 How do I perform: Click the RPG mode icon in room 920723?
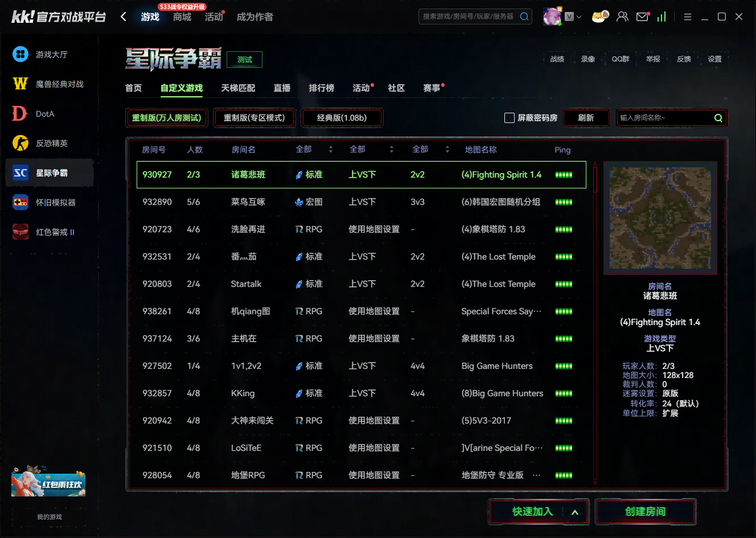tap(299, 229)
